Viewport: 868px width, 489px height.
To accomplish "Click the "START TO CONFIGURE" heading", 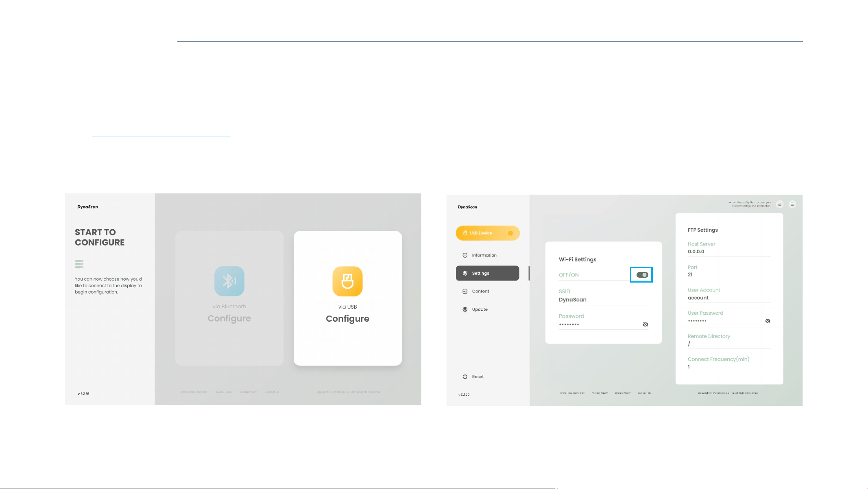I will point(100,237).
